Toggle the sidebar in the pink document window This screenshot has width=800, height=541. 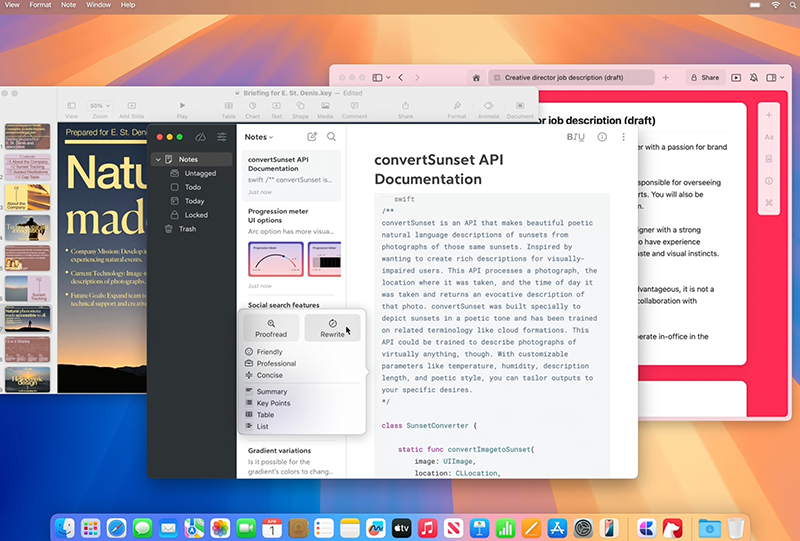[377, 78]
